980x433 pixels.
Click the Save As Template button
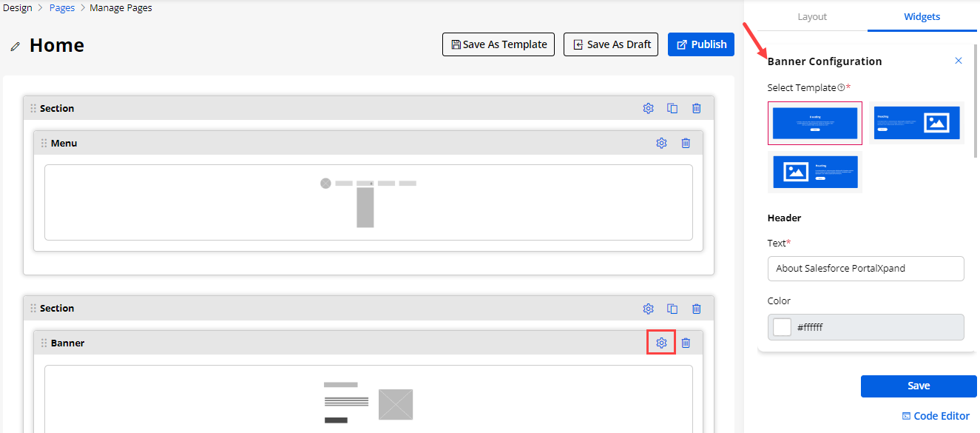point(498,44)
